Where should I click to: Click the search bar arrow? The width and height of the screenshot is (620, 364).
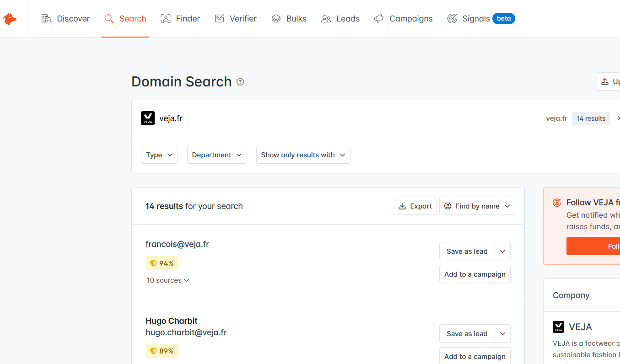[x=618, y=118]
